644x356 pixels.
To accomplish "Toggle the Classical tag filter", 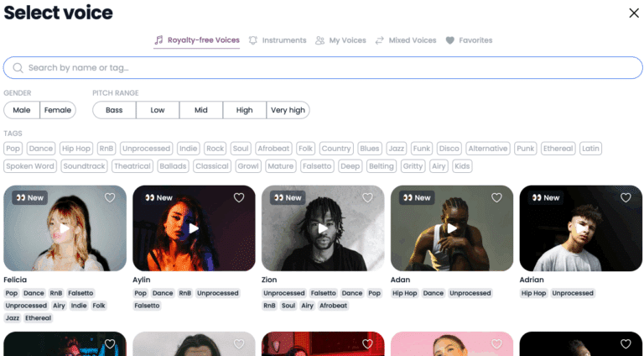I will coord(212,166).
